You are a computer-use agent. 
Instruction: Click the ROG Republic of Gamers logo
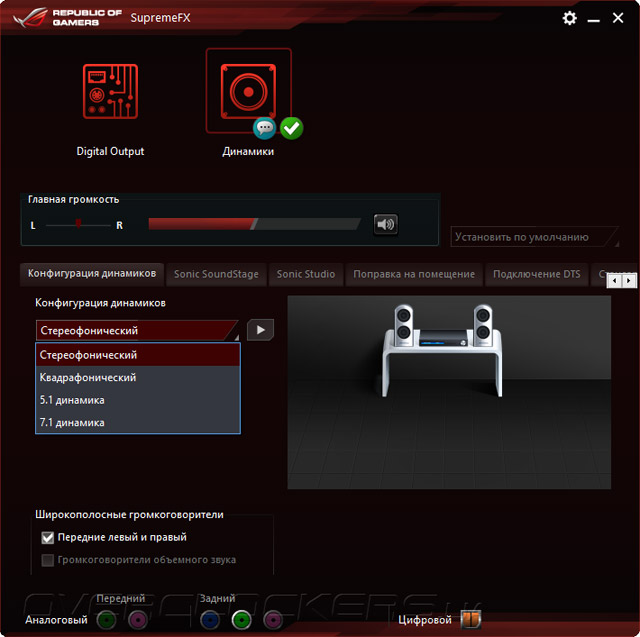pyautogui.click(x=68, y=18)
